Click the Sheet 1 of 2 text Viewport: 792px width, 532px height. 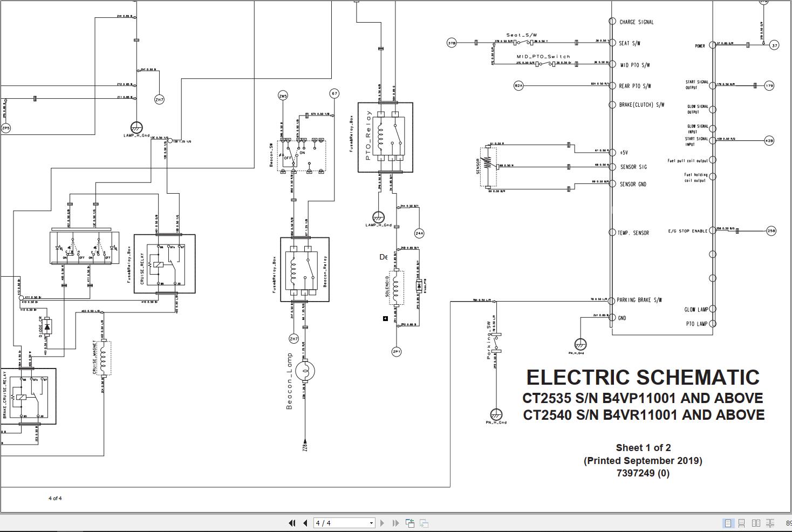point(643,447)
